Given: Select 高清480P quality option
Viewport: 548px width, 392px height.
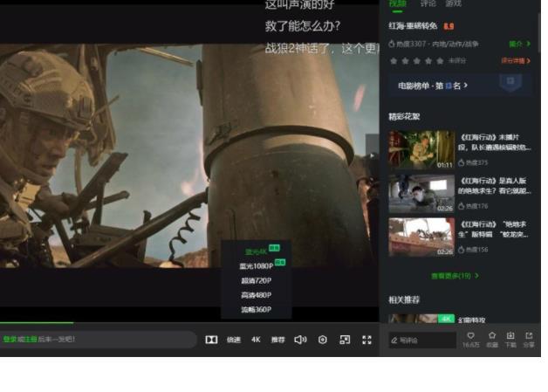Looking at the screenshot, I should click(257, 295).
